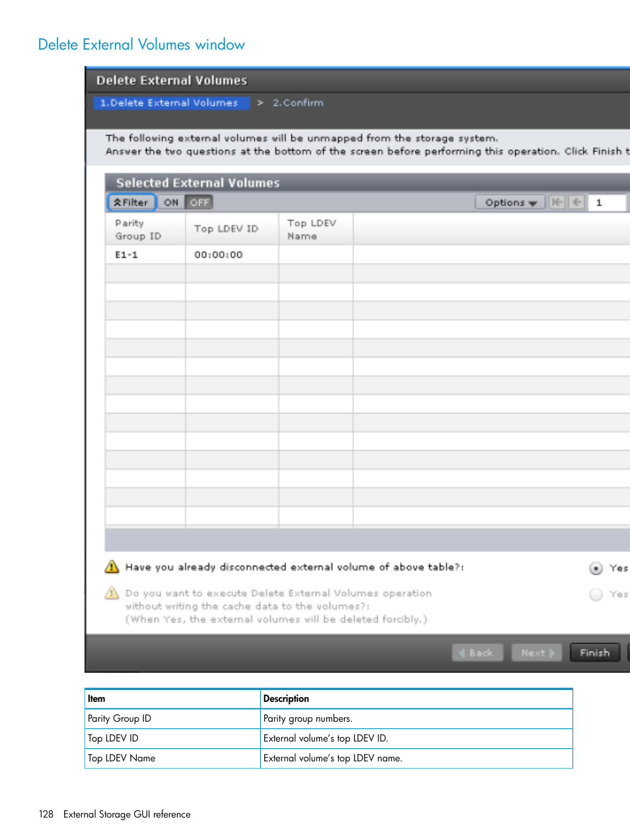The image size is (630, 840).
Task: Select the 2.Confirm wizard step
Action: coord(298,102)
